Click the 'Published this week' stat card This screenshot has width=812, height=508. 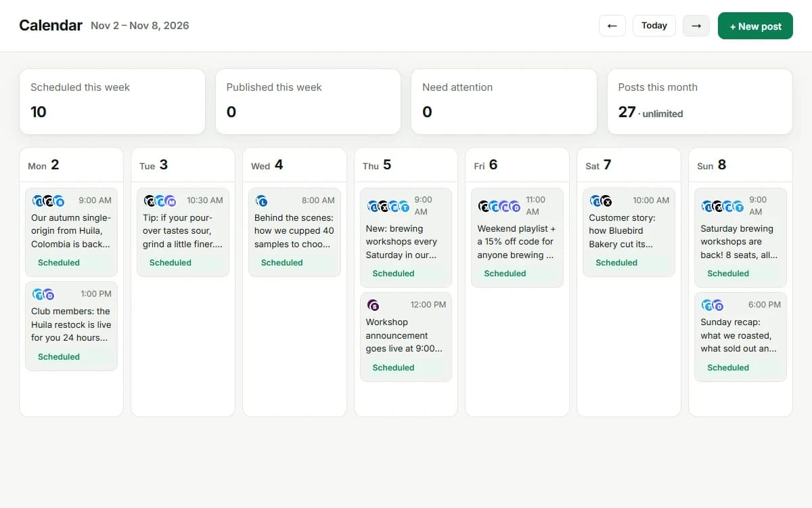[x=308, y=102]
